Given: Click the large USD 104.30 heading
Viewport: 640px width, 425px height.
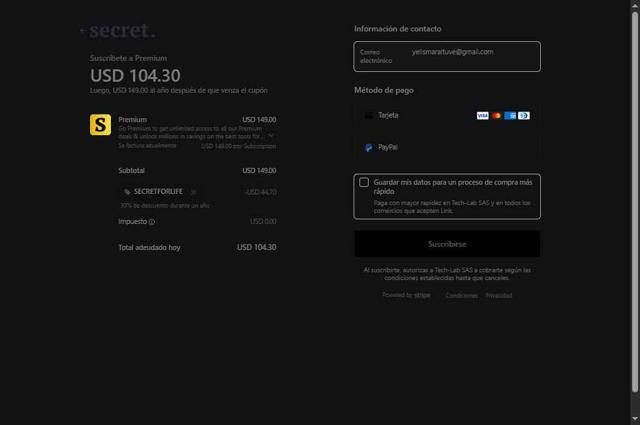Looking at the screenshot, I should click(x=135, y=76).
